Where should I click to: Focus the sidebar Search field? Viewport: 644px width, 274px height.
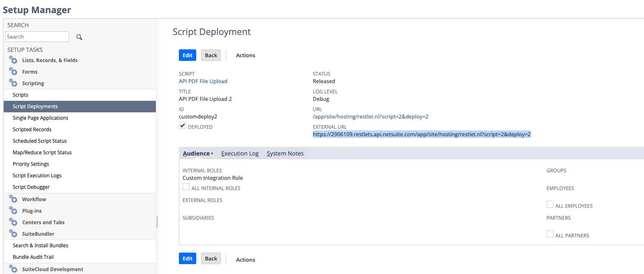[37, 37]
